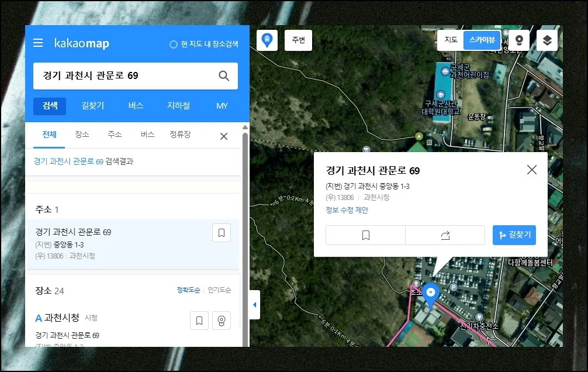Bookmark the 과천시청 place result

point(199,321)
